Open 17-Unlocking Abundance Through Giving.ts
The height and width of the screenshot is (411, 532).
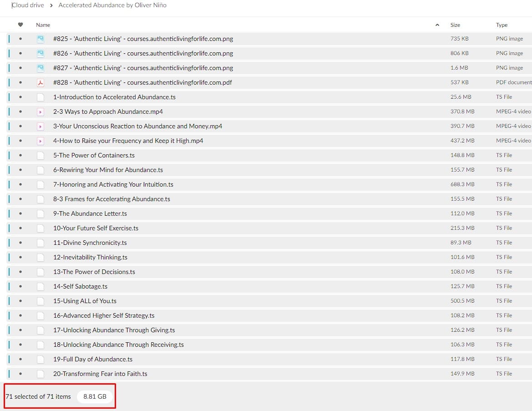coord(114,330)
